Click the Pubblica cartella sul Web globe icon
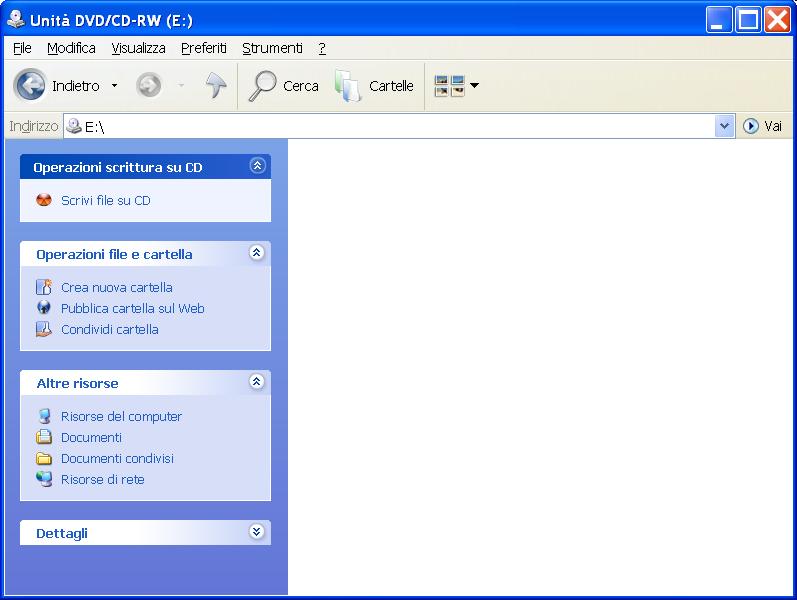The image size is (797, 600). [44, 308]
